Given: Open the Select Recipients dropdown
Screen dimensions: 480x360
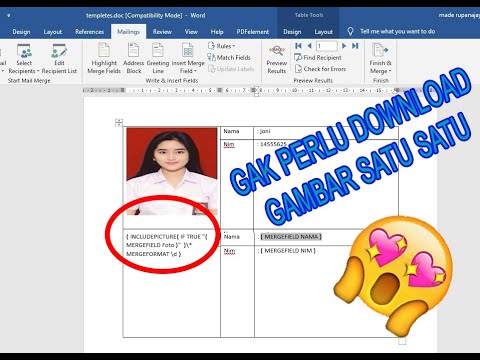Looking at the screenshot, I should (x=24, y=59).
